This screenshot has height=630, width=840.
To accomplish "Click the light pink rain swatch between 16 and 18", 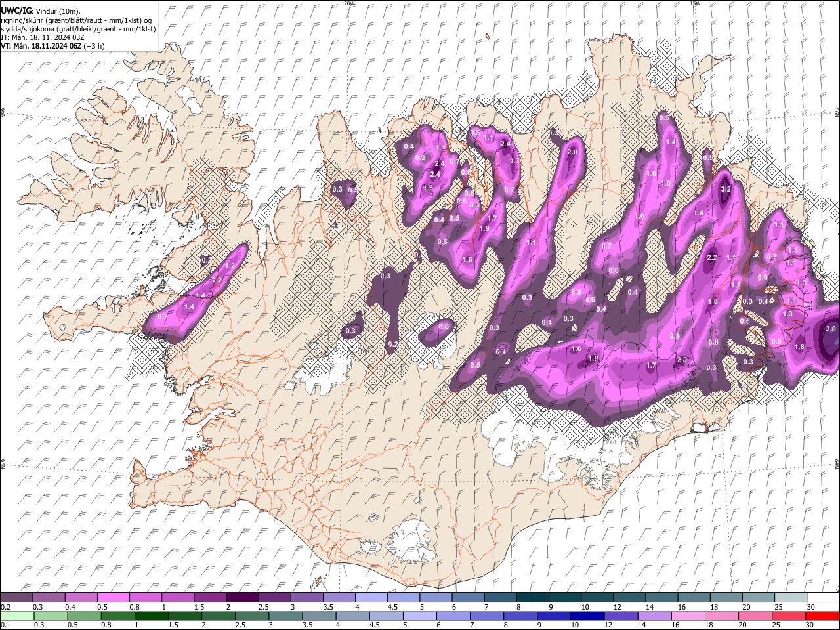I will click(x=688, y=616).
